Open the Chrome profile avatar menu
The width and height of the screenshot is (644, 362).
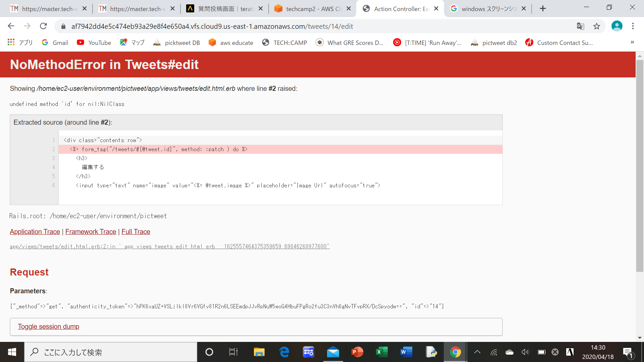618,26
